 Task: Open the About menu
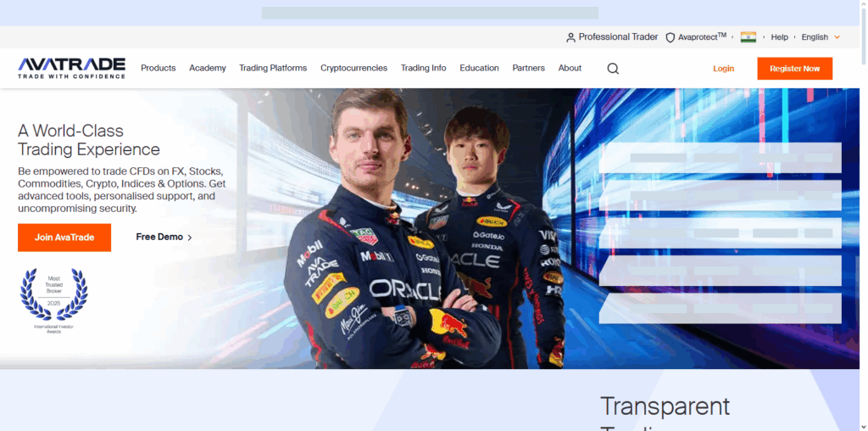(570, 68)
